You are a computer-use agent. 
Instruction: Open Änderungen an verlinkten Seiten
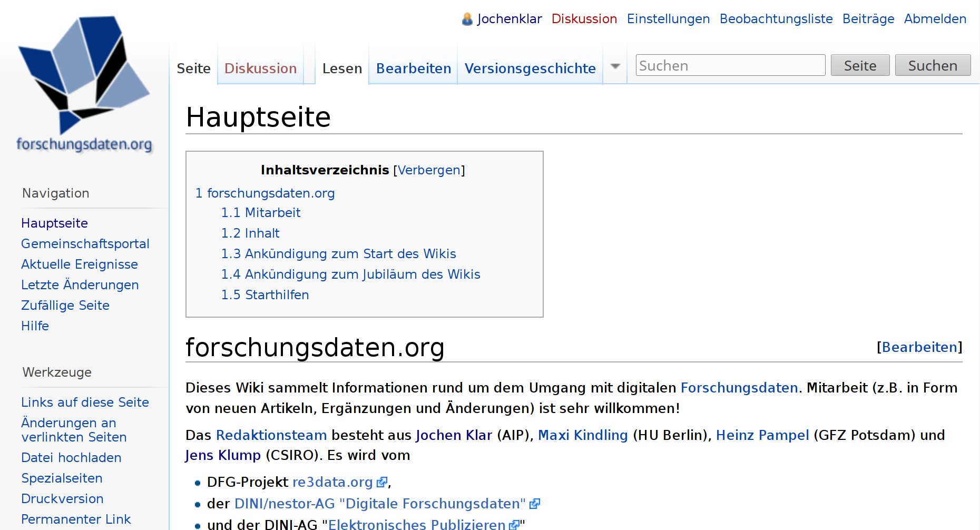pos(74,430)
